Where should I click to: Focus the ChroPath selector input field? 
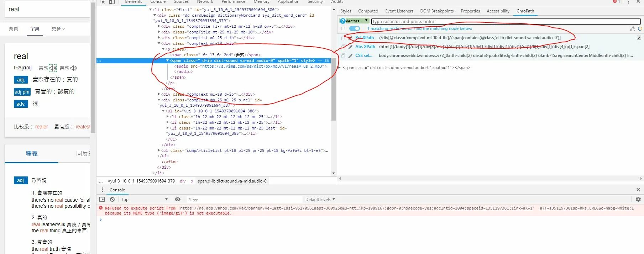(x=506, y=21)
